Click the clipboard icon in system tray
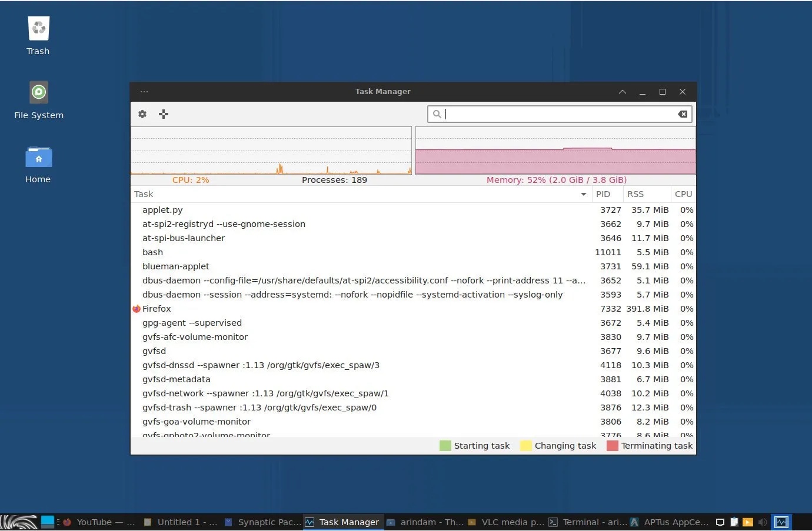This screenshot has width=812, height=531. (733, 522)
